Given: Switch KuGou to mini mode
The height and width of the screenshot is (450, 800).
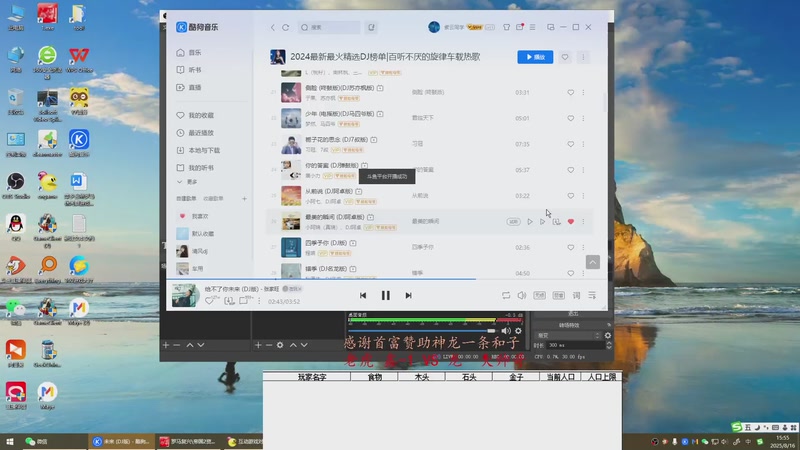Looking at the screenshot, I should [x=551, y=27].
